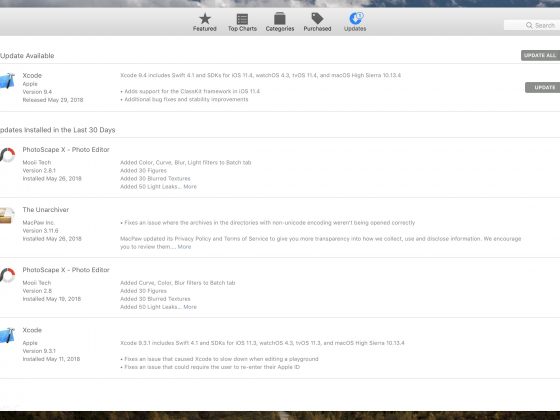This screenshot has width=560, height=420.
Task: Click Xcode title installed May 11, 2018
Action: tap(32, 330)
